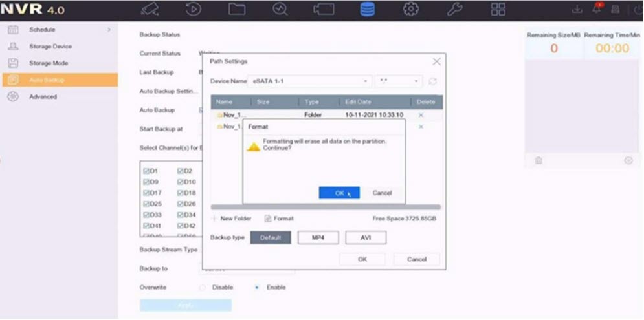
Task: Select the Disable overwrite radio button
Action: click(x=203, y=287)
